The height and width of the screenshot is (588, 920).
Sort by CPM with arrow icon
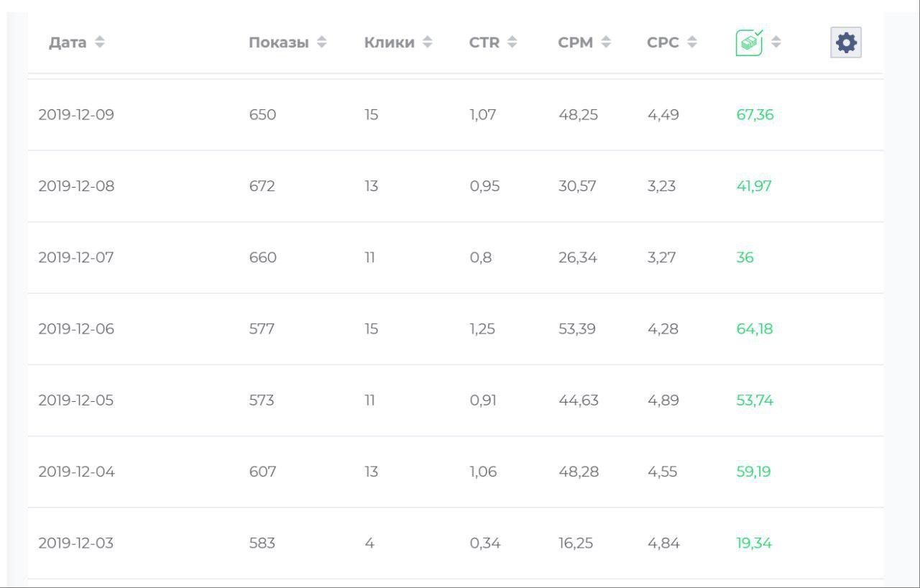tap(606, 43)
